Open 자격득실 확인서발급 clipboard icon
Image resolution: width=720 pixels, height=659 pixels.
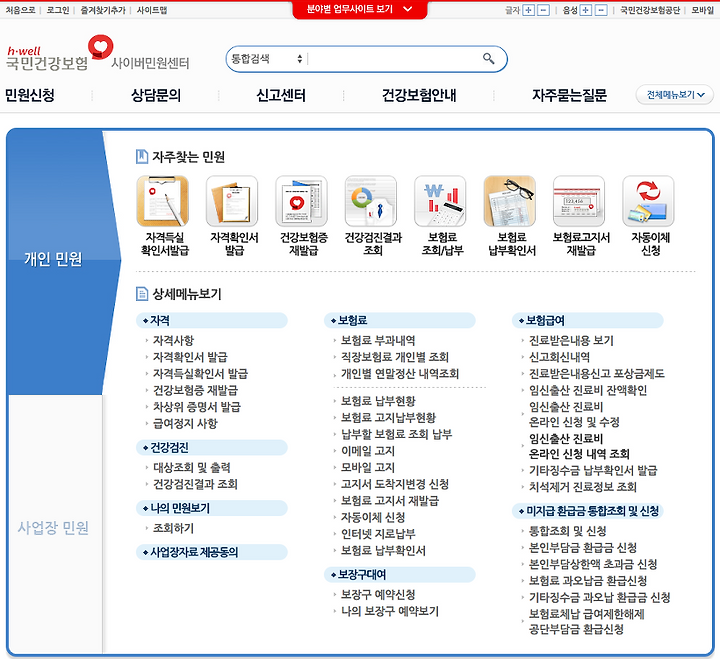pos(163,201)
